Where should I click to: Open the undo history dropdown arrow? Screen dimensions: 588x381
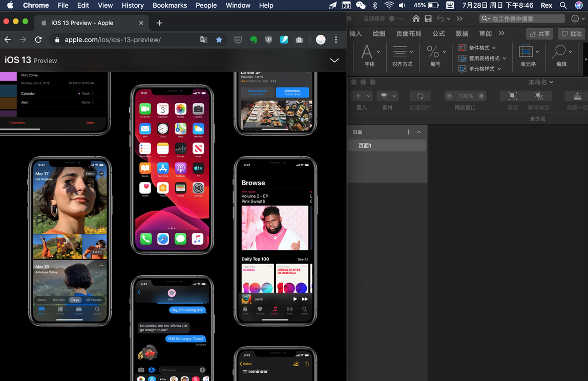[449, 19]
